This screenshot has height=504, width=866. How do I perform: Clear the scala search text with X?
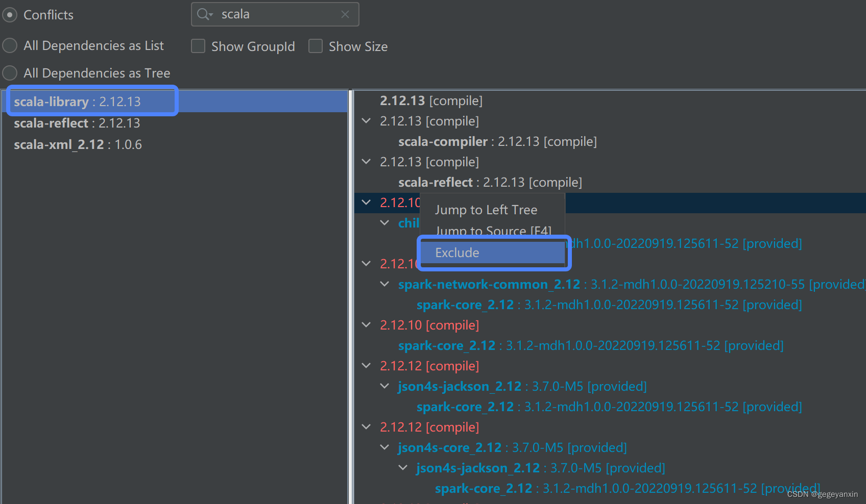pos(345,14)
